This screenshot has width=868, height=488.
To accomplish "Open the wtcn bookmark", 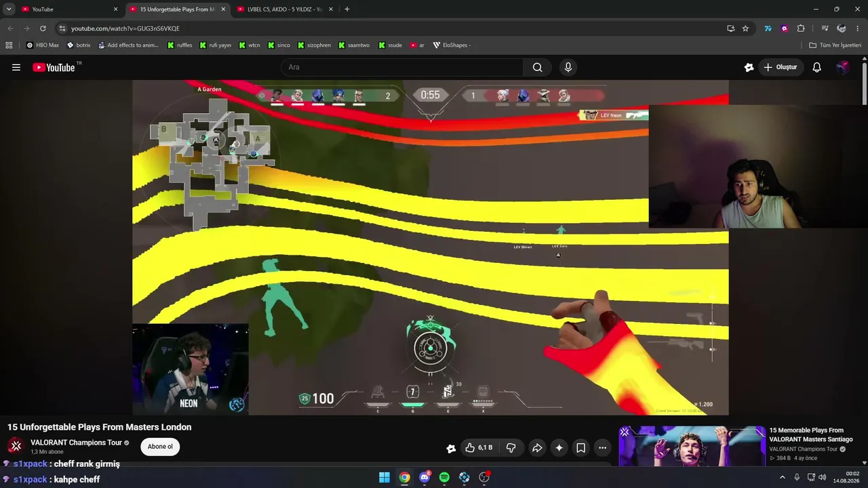I will coord(249,45).
